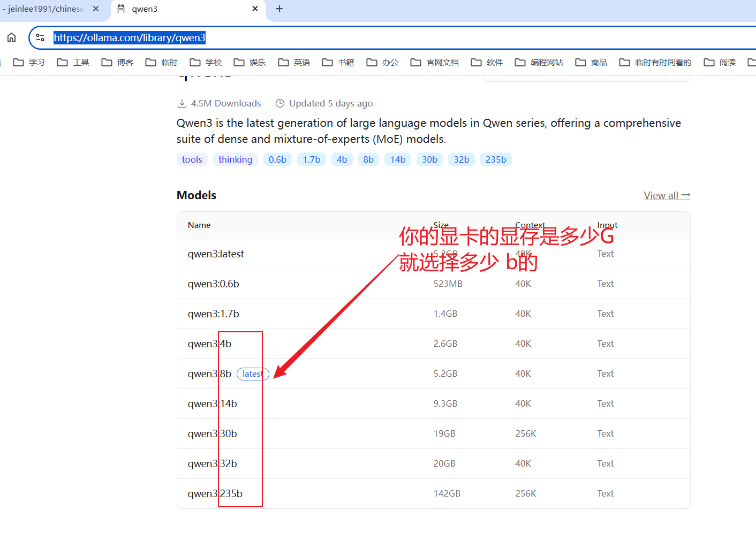Close the qwen3 tab
Image resolution: width=756 pixels, height=541 pixels.
[255, 9]
